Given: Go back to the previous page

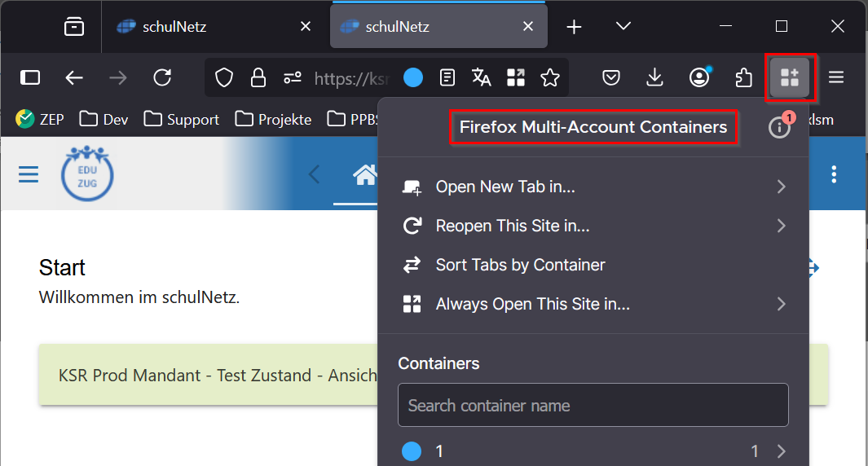Looking at the screenshot, I should coord(74,77).
